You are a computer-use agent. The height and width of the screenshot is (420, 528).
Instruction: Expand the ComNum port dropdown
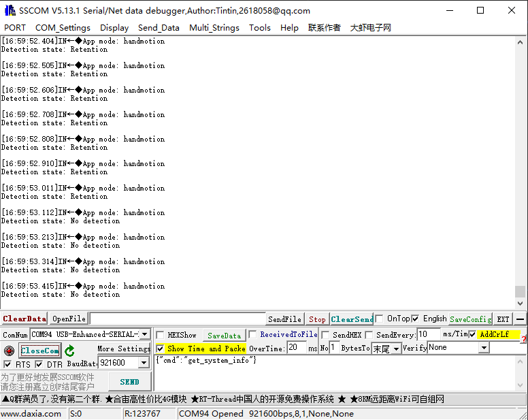tap(144, 334)
